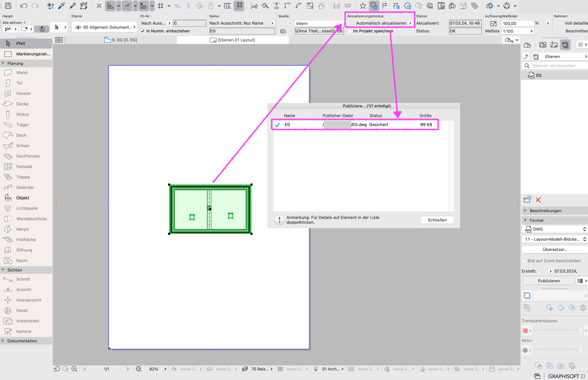Image resolution: width=588 pixels, height=380 pixels.
Task: Select the syringe inject parameters tool
Action: pyautogui.click(x=73, y=6)
